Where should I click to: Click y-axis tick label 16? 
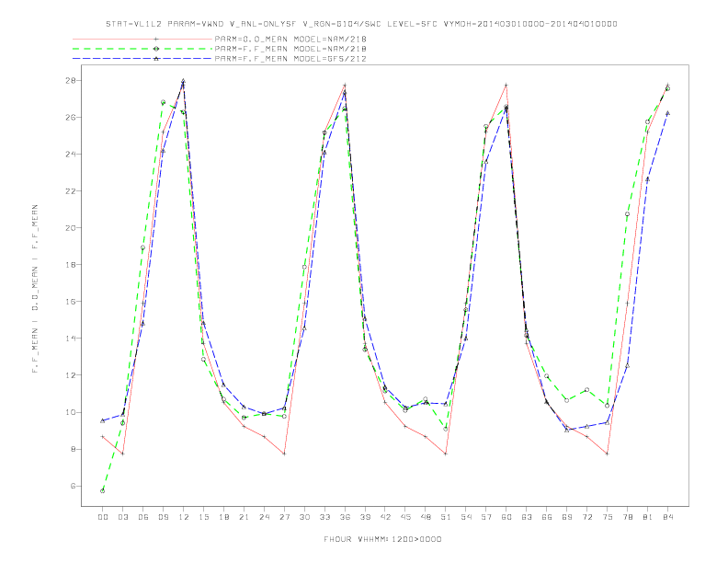click(x=71, y=302)
